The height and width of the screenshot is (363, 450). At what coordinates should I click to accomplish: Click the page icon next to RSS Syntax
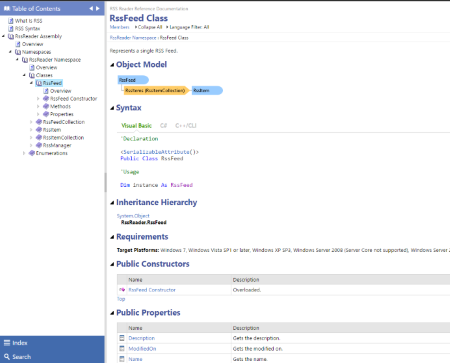click(x=11, y=28)
